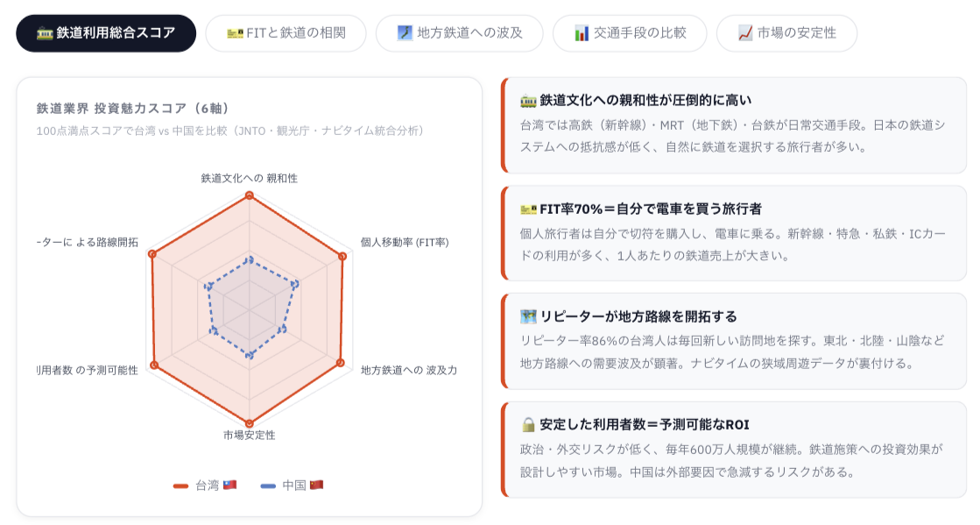This screenshot has height=525, width=980.
Task: Click the 鉄道文化への親和性 radar axis label
Action: click(249, 178)
